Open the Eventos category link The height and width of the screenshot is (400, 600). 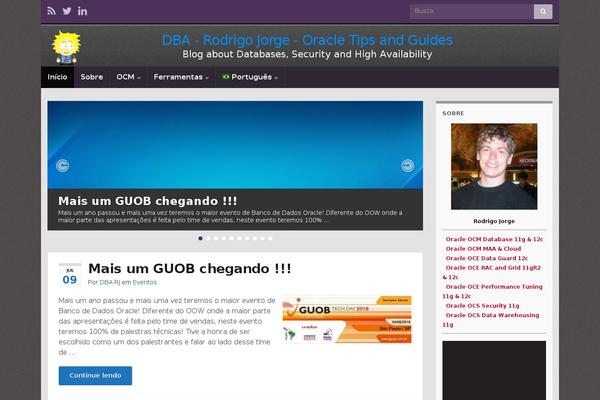coord(145,282)
